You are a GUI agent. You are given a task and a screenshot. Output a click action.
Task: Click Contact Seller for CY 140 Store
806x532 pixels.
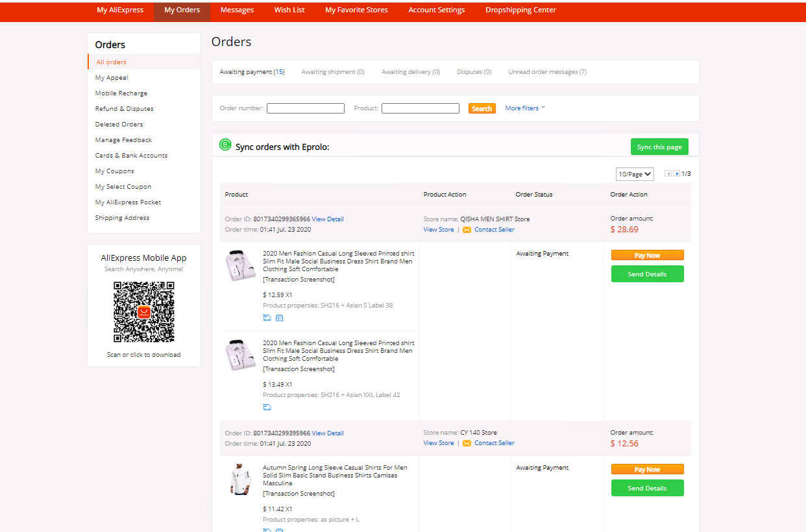tap(495, 443)
